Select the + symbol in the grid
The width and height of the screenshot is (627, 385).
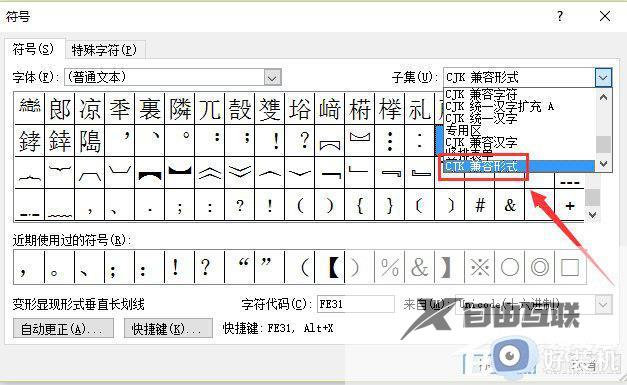pyautogui.click(x=570, y=205)
